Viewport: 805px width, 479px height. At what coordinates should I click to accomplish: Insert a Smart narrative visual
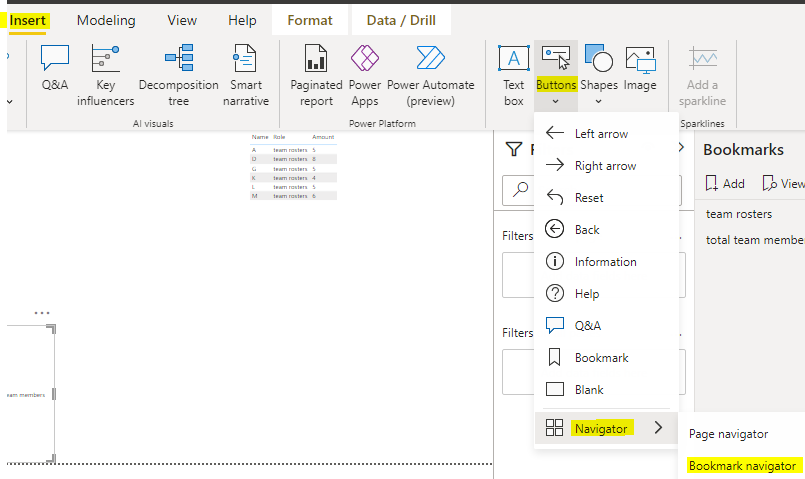click(x=245, y=75)
